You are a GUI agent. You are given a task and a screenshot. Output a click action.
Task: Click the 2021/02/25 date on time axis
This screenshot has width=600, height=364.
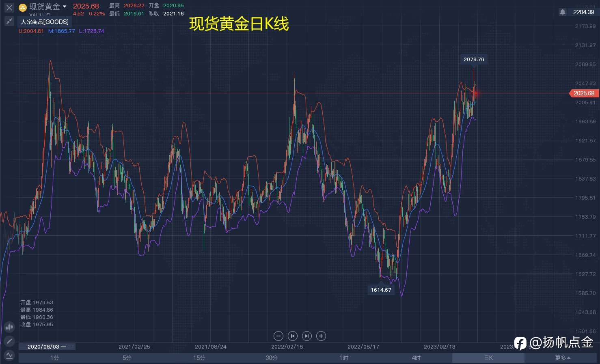point(134,347)
